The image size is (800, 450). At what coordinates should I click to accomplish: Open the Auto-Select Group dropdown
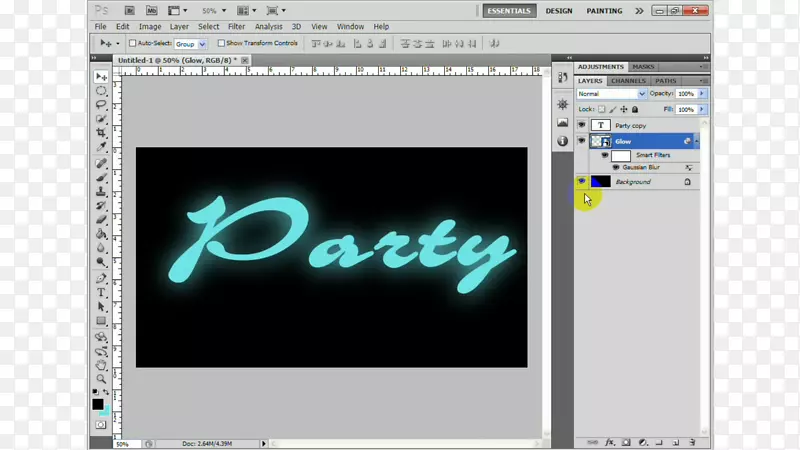tap(190, 44)
